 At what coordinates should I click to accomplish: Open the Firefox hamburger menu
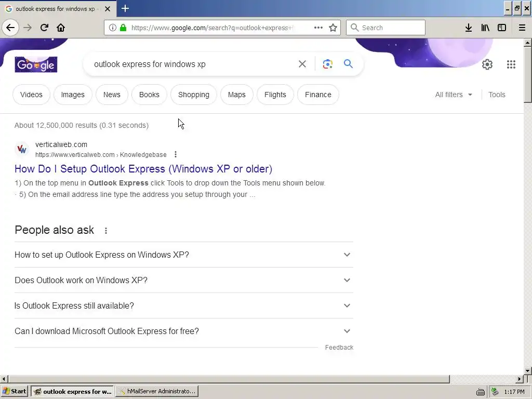522,28
